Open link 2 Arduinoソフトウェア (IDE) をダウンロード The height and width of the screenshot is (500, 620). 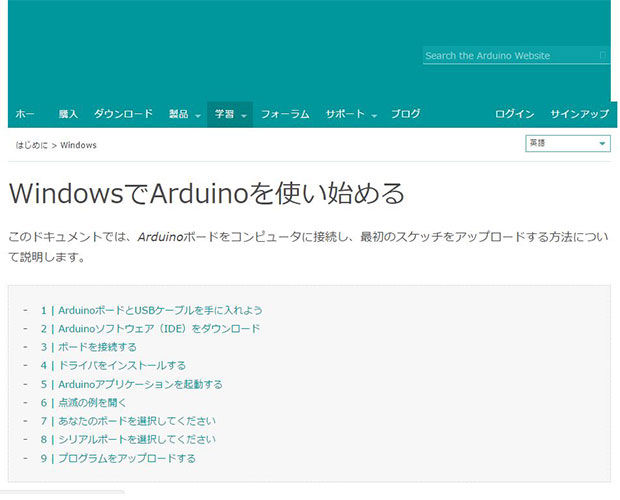click(150, 329)
